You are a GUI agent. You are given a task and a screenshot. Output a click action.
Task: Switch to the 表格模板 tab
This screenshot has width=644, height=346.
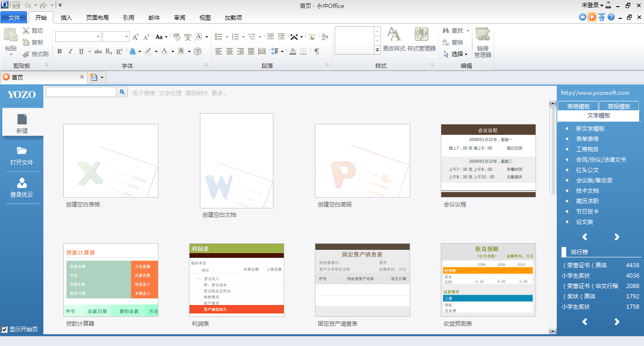coord(578,107)
